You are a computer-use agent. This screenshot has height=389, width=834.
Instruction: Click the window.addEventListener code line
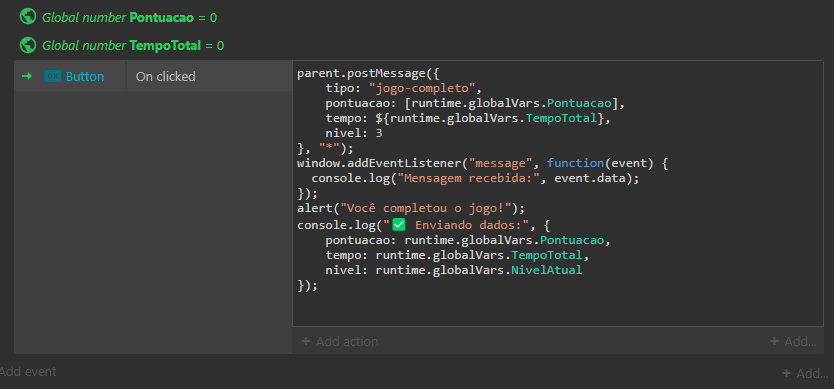click(482, 163)
